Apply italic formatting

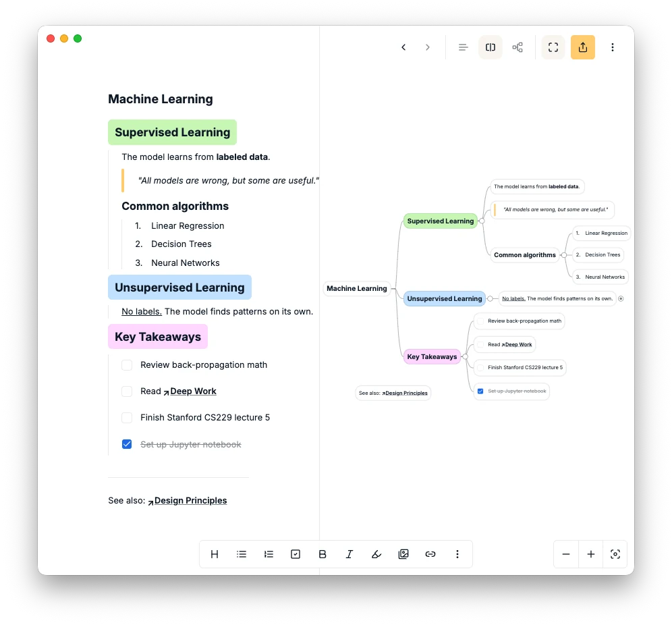click(349, 554)
